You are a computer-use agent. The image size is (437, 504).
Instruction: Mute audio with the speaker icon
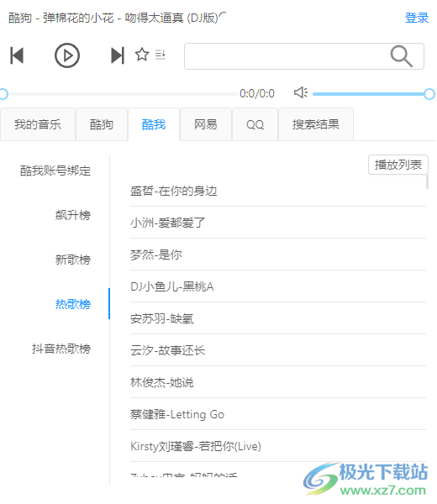[x=301, y=93]
